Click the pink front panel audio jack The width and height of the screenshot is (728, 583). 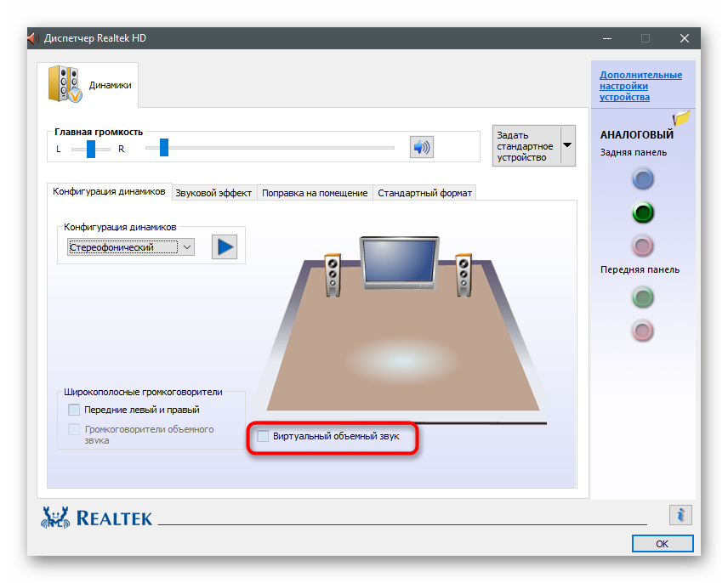(643, 330)
